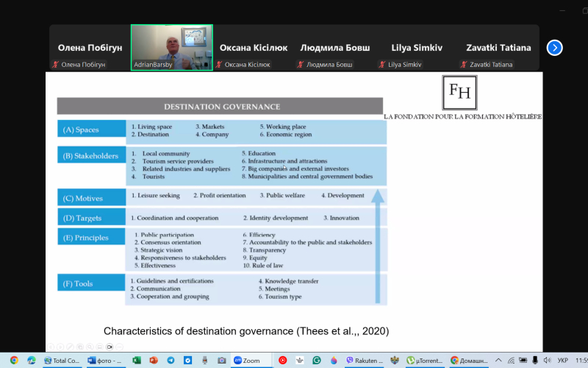Viewport: 588px width, 368px height.
Task: Click the text 'Knowledge transfer'
Action: pos(291,281)
